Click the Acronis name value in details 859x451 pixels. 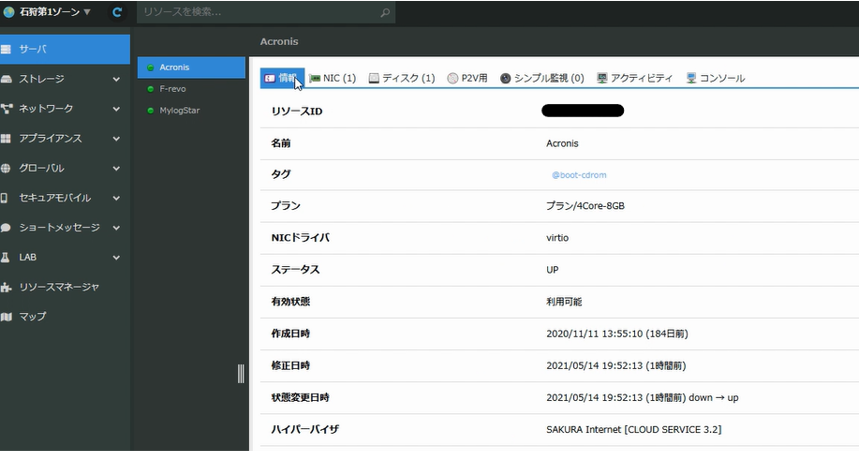click(x=562, y=144)
